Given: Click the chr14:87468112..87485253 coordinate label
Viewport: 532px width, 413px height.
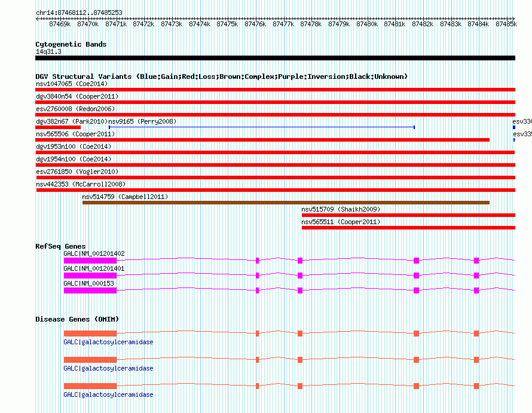Looking at the screenshot, I should 79,13.
